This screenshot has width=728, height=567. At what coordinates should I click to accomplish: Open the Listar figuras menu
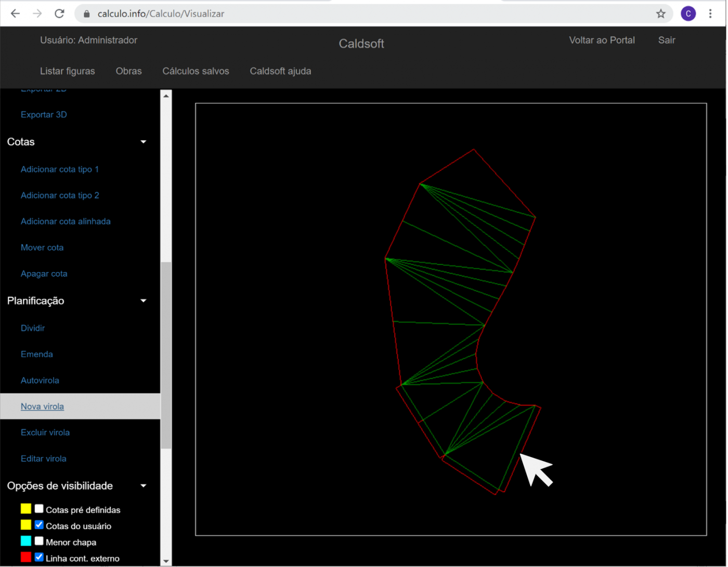click(68, 71)
